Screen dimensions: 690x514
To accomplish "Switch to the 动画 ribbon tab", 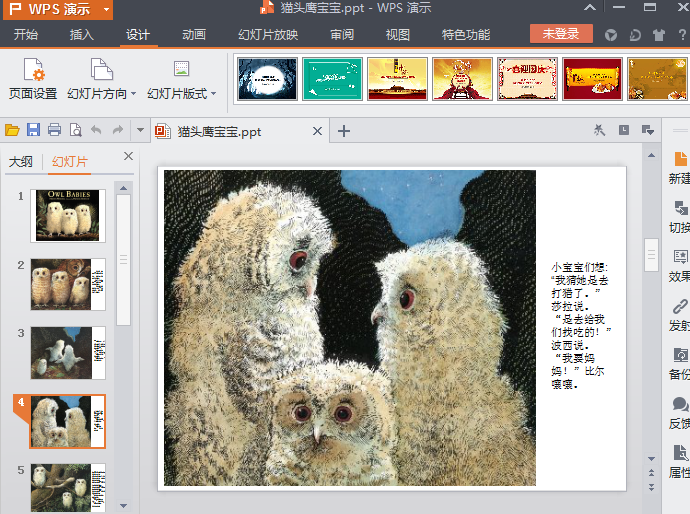I will tap(194, 35).
